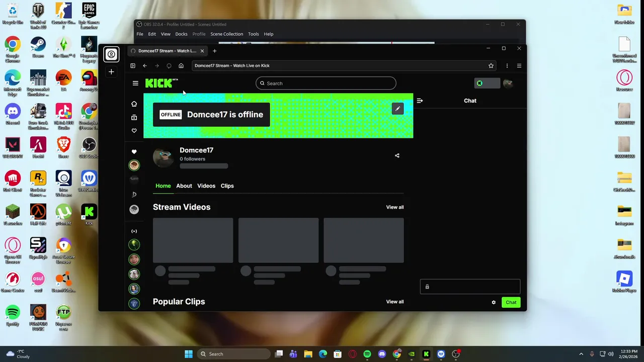Open Help menu in OBS window
The image size is (644, 362).
click(269, 34)
